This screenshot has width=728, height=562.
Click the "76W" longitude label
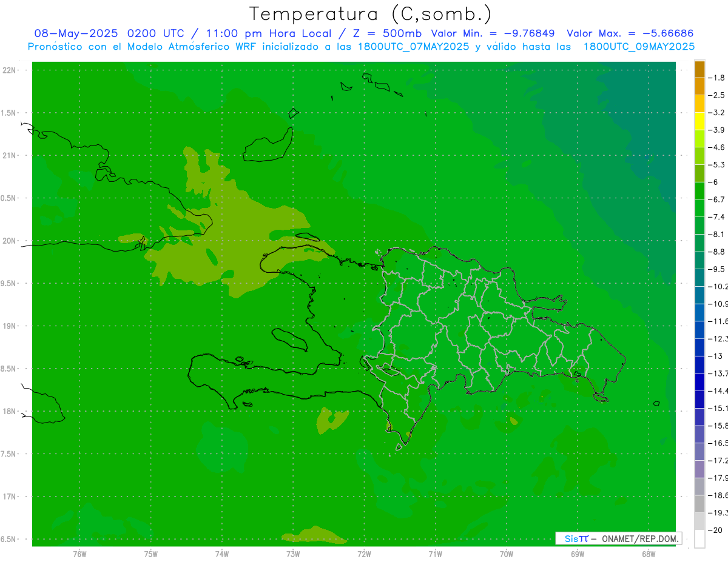[x=79, y=554]
